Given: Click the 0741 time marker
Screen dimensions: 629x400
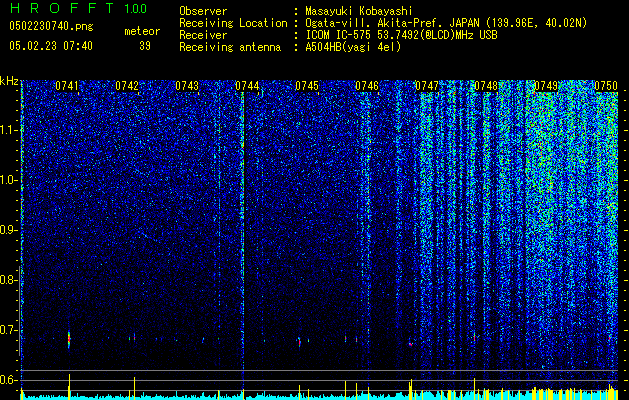Looking at the screenshot, I should click(67, 86).
